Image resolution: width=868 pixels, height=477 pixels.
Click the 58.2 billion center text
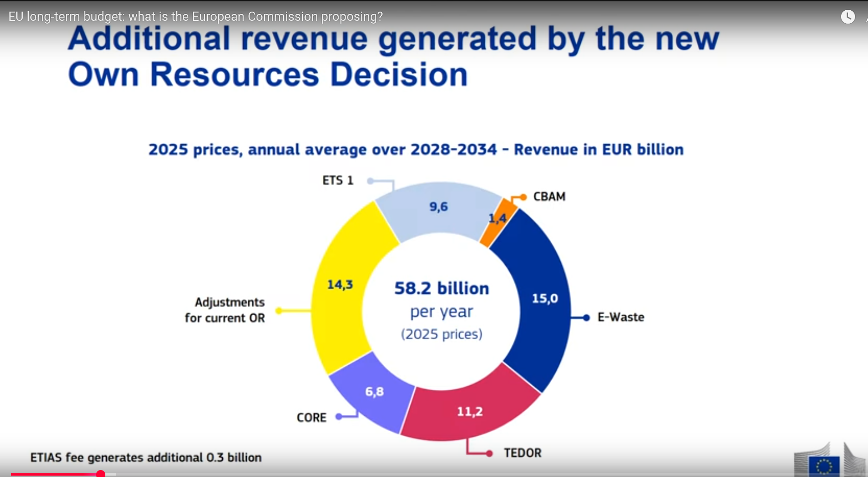coord(441,288)
